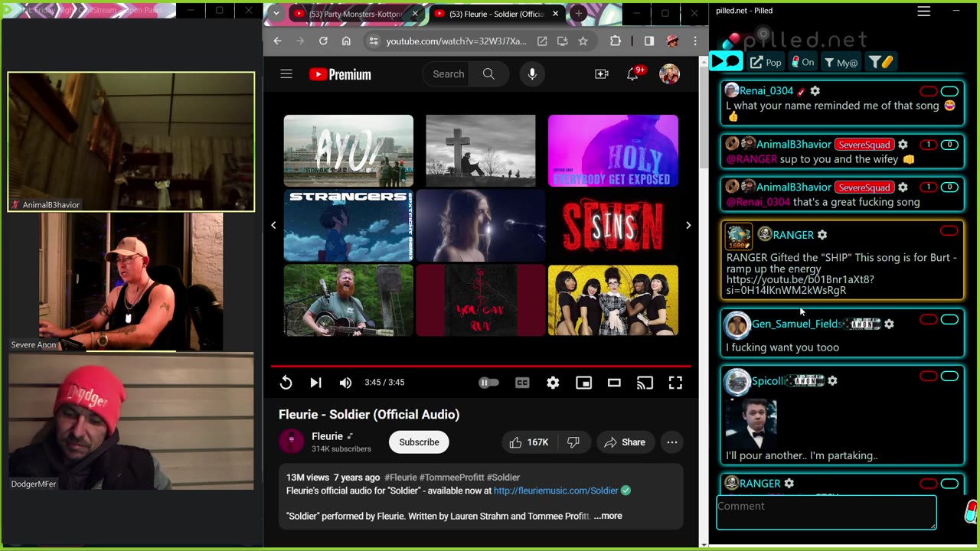
Task: Click blue pill vote on Gen_Samuel_Fields' message
Action: point(949,320)
